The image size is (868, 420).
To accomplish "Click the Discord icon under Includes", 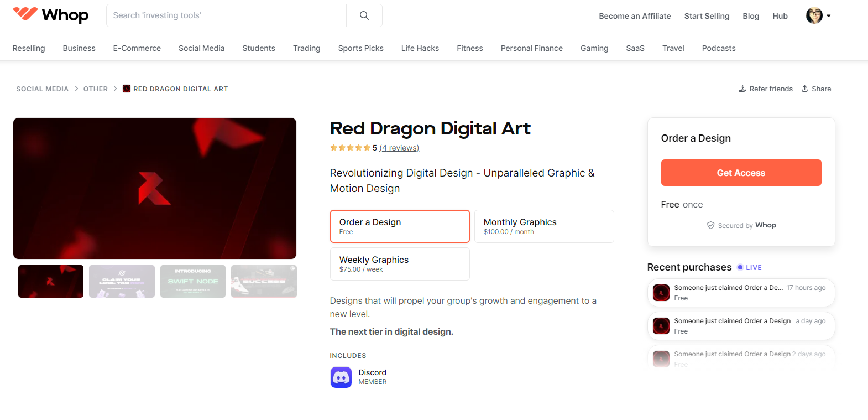I will pos(341,377).
